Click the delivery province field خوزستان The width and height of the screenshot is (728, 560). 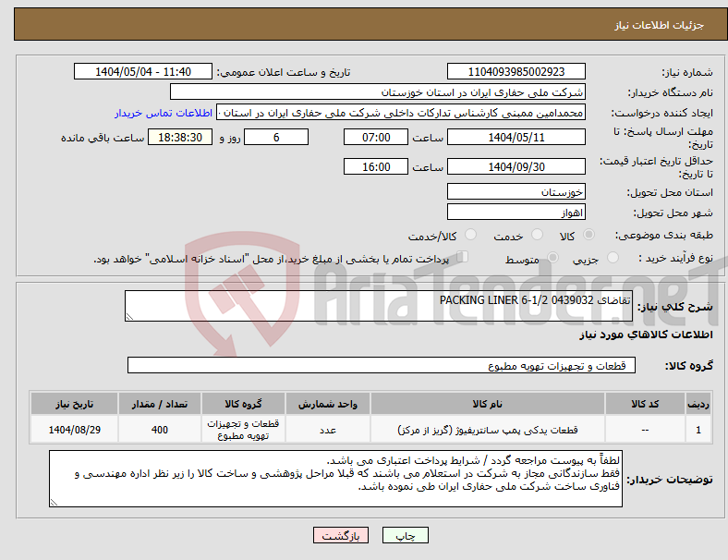point(516,191)
